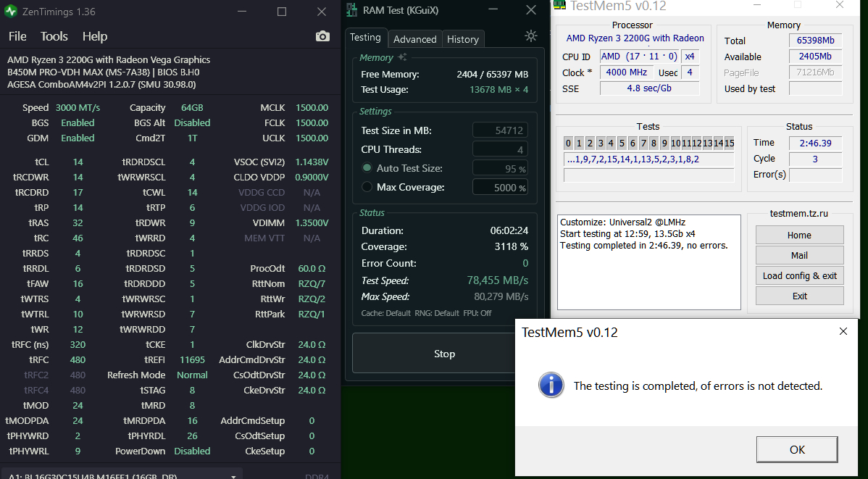Click the Refresh Mode value Normal
The image size is (868, 479).
pyautogui.click(x=192, y=375)
